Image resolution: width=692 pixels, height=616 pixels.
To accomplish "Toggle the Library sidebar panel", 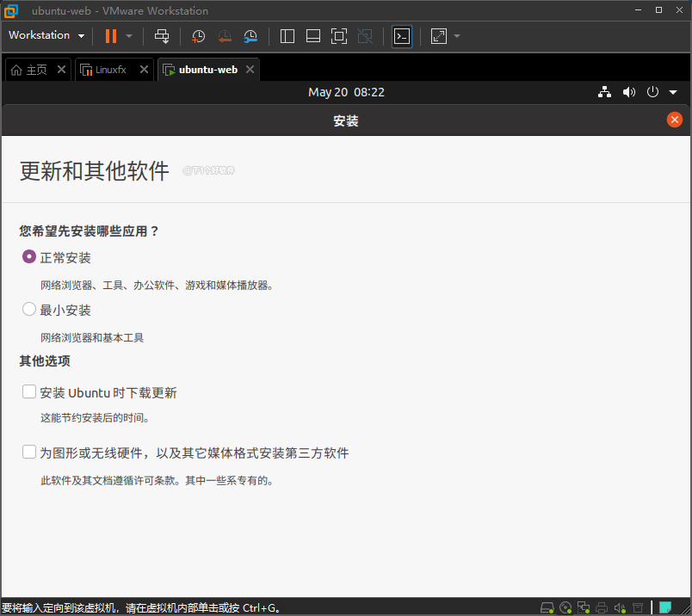I will (x=287, y=36).
